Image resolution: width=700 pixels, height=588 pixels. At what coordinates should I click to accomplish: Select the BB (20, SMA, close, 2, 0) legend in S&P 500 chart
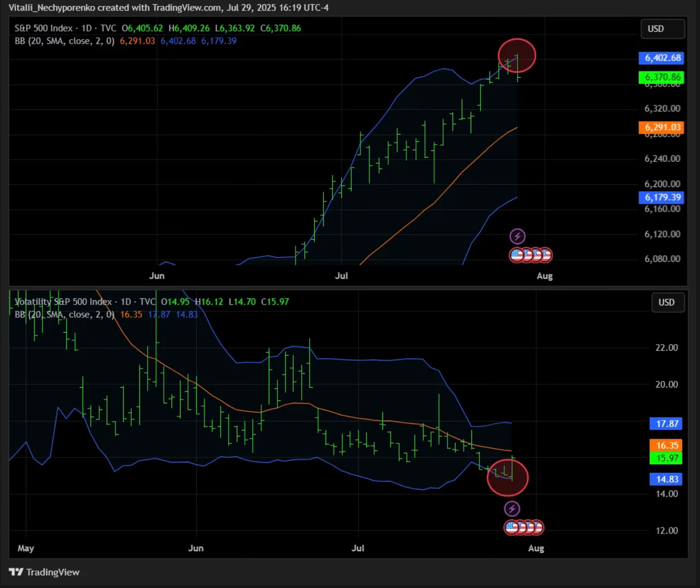(64, 41)
